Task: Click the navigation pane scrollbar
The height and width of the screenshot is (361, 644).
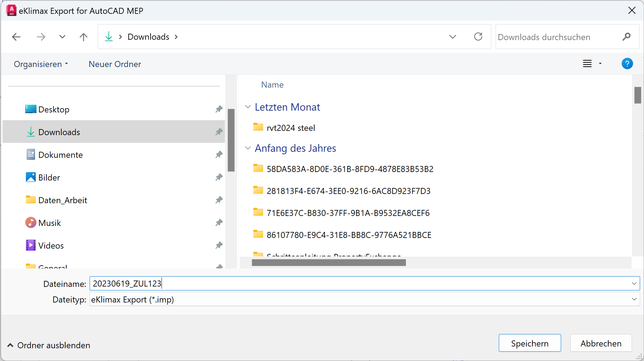Action: [231, 140]
